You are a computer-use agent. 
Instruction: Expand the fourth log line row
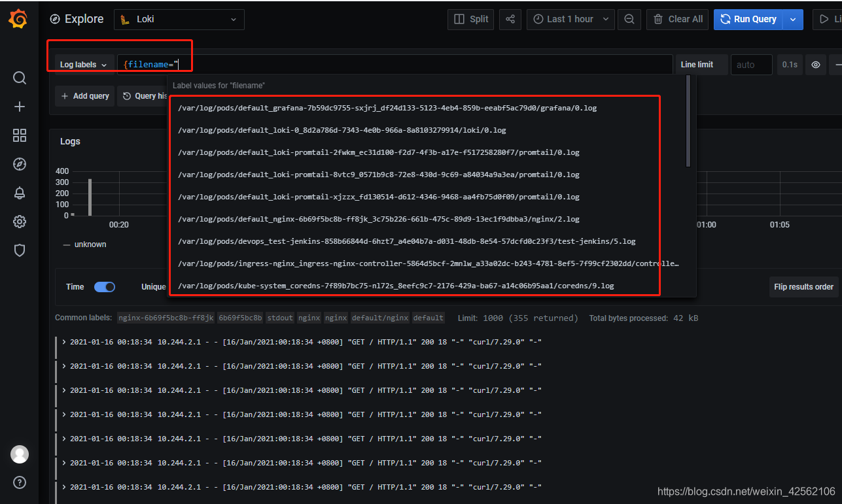click(x=64, y=414)
